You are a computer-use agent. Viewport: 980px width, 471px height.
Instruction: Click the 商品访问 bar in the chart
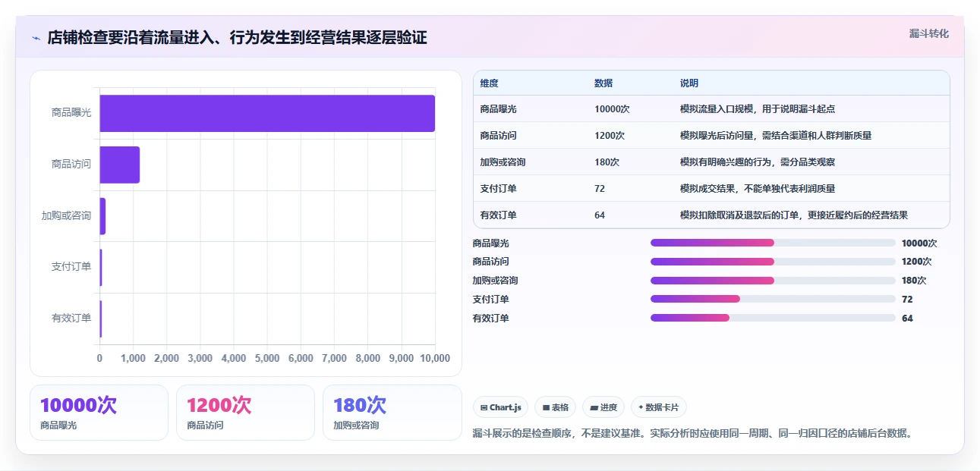click(x=120, y=165)
